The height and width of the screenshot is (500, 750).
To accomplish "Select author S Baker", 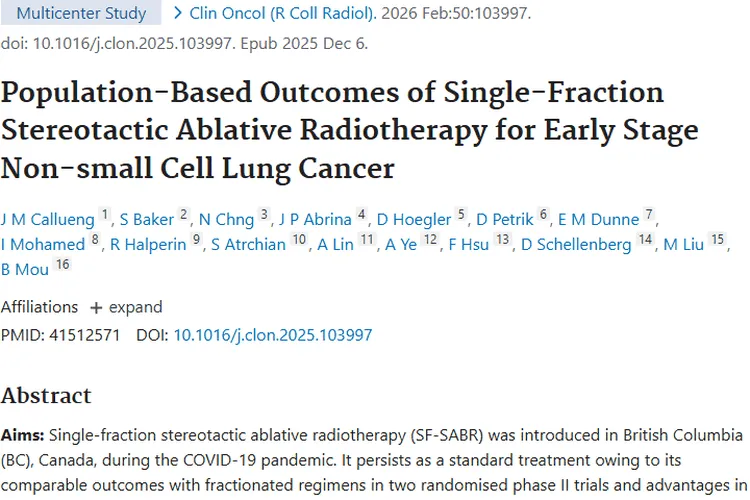I will tap(148, 219).
